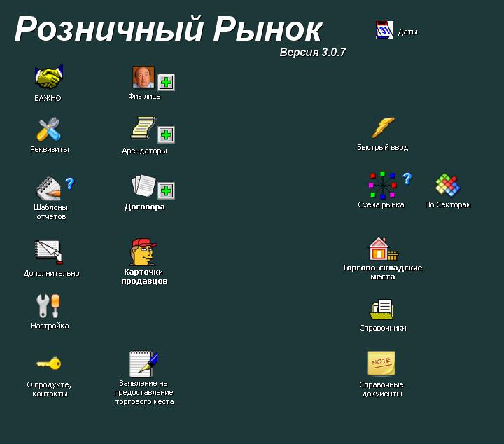Click the Справочники label
The width and height of the screenshot is (504, 444).
(x=382, y=328)
